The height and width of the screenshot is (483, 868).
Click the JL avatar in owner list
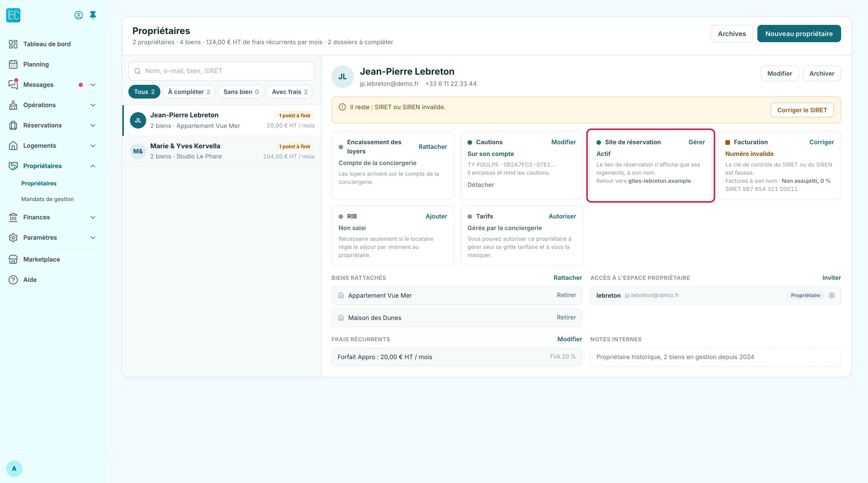pos(138,120)
